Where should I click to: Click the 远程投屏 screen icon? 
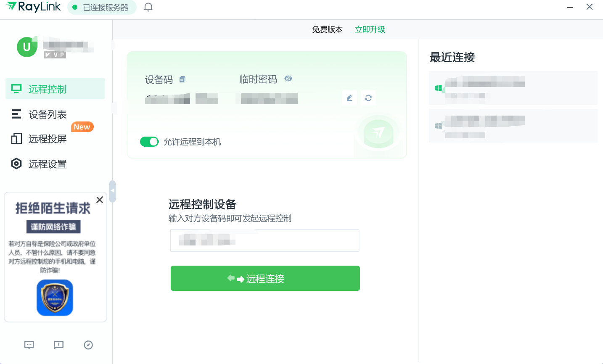(x=16, y=139)
